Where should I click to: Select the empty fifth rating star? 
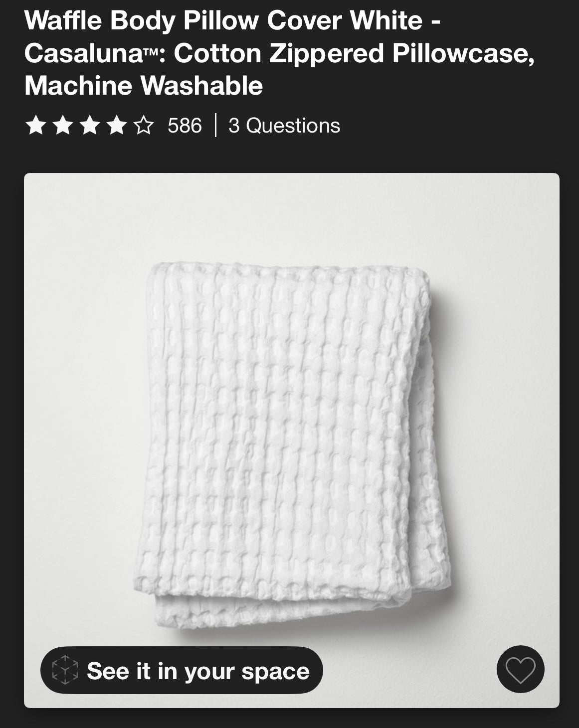coord(143,125)
